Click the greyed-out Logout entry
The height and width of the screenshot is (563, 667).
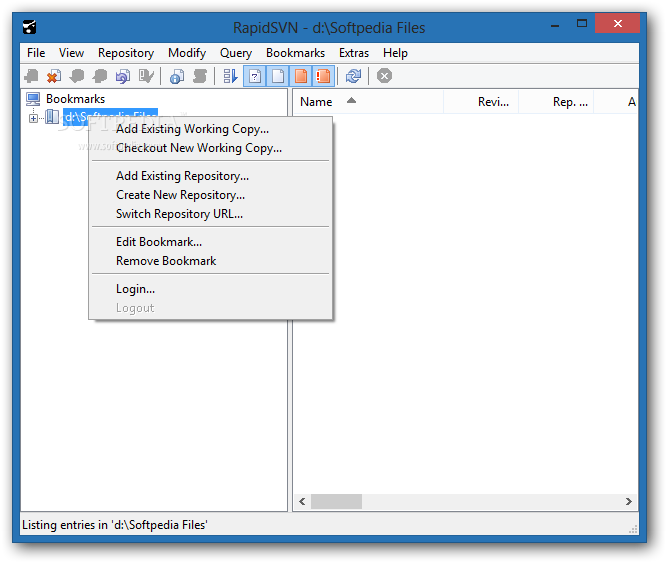tap(211, 308)
